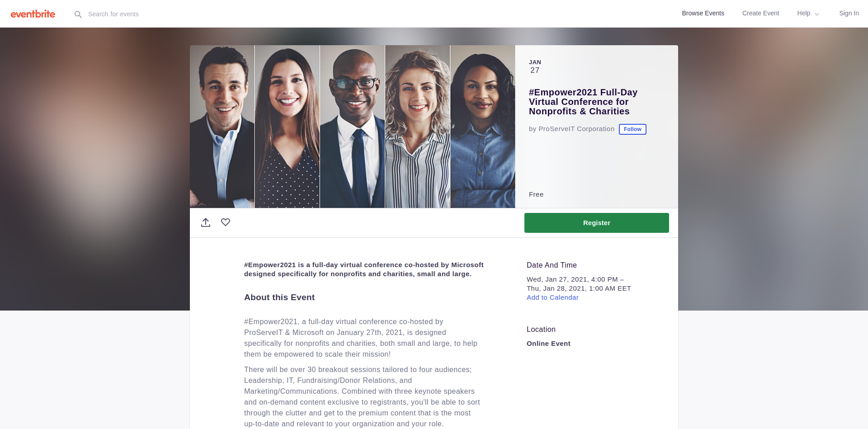
Task: Open the ProServeIT Corporation organizer name
Action: (576, 129)
